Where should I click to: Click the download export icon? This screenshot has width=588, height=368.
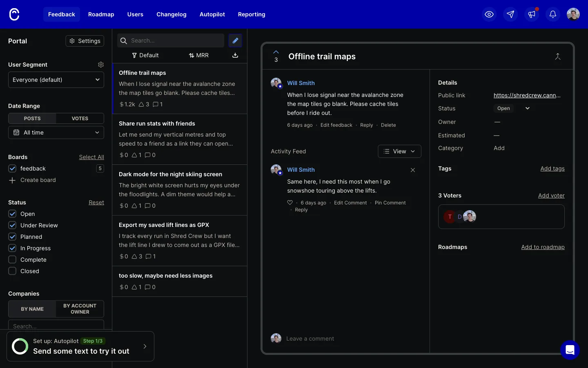click(235, 55)
